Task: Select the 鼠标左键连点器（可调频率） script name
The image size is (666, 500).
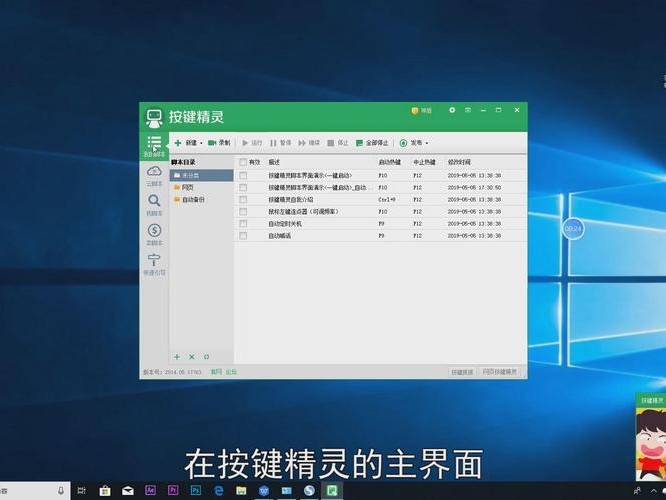Action: click(303, 212)
